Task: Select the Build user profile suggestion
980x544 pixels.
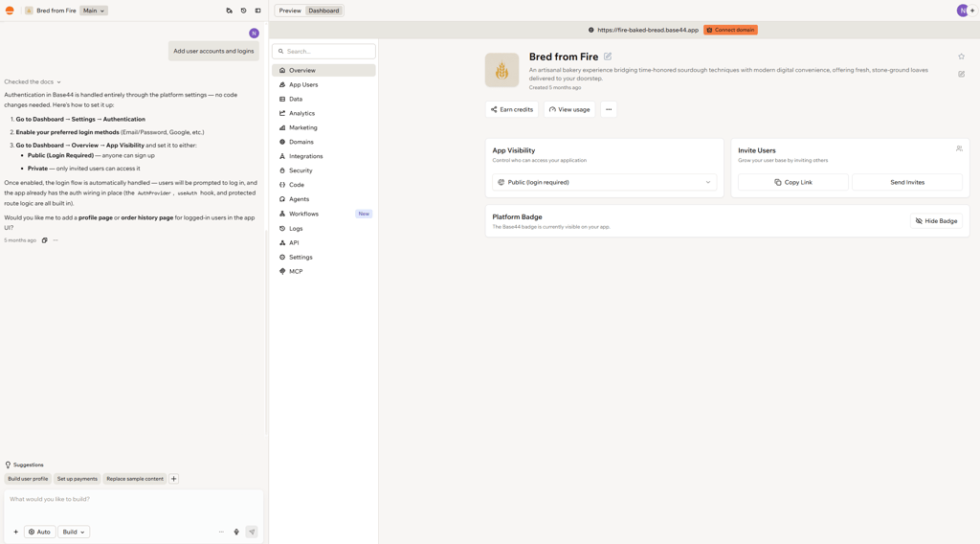Action: click(x=28, y=479)
